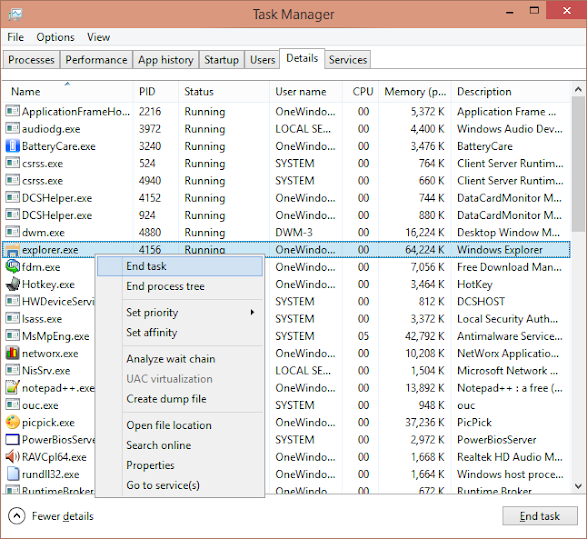Select the csrss.exe row with PID 524

286,163
